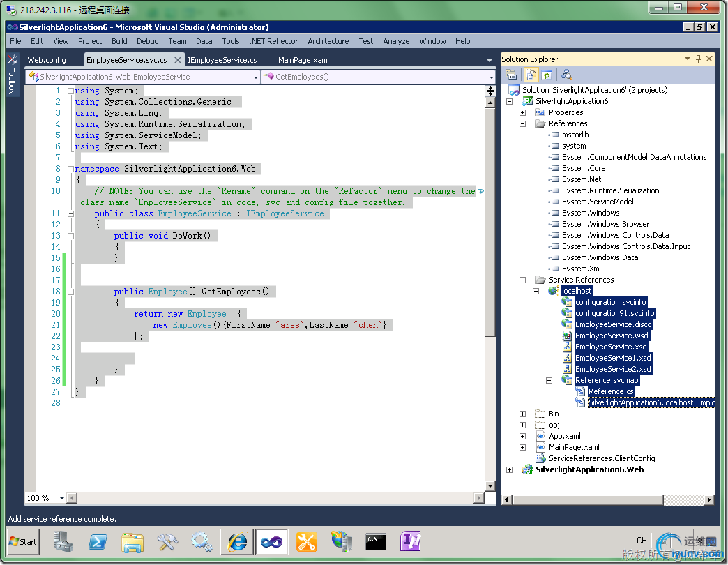This screenshot has width=728, height=565.
Task: Switch to Visual Studio taskbar button
Action: 272,542
